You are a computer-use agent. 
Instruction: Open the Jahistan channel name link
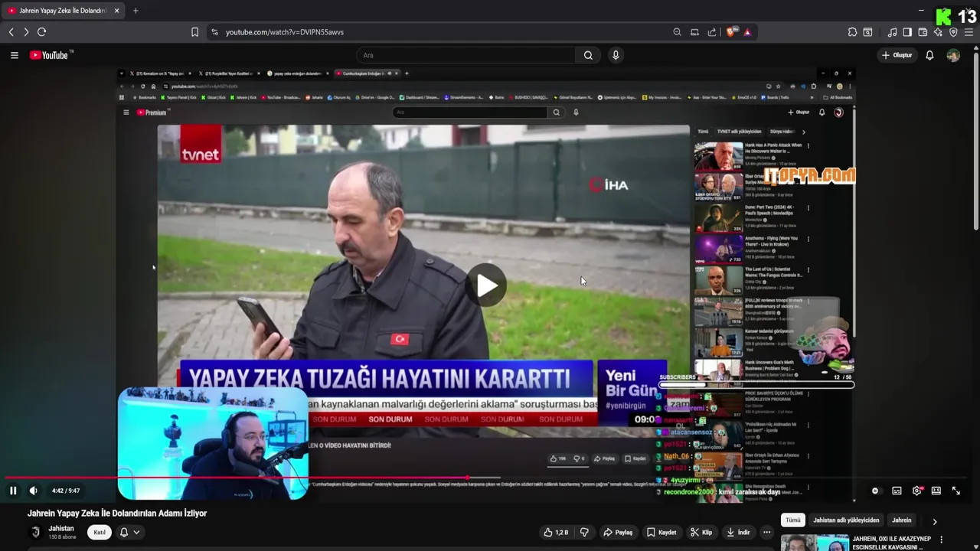61,528
